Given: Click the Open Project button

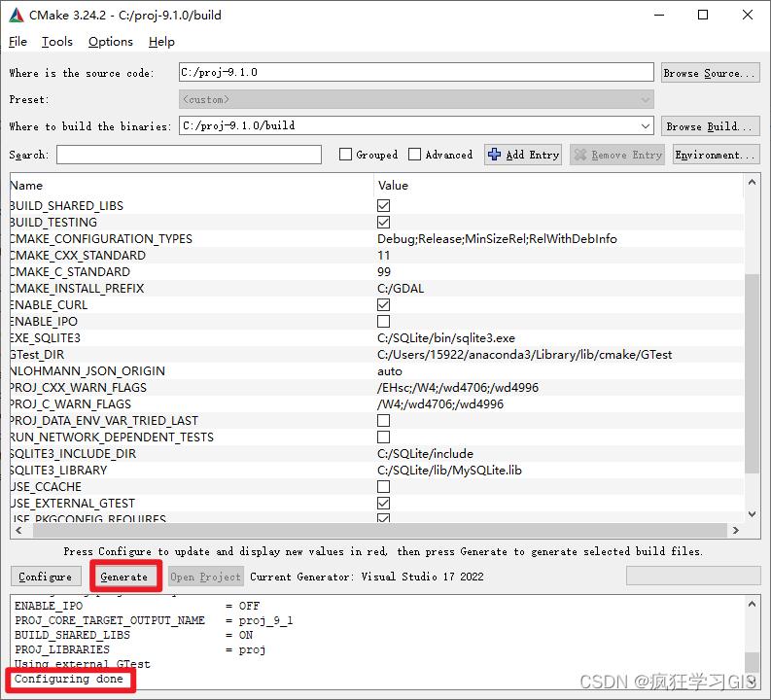Looking at the screenshot, I should tap(205, 577).
